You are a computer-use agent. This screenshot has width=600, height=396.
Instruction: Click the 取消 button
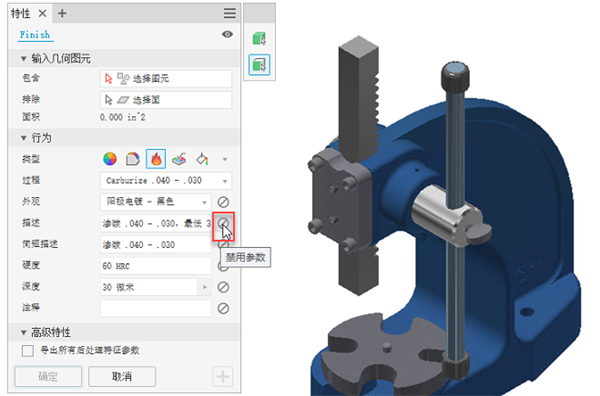(x=122, y=376)
